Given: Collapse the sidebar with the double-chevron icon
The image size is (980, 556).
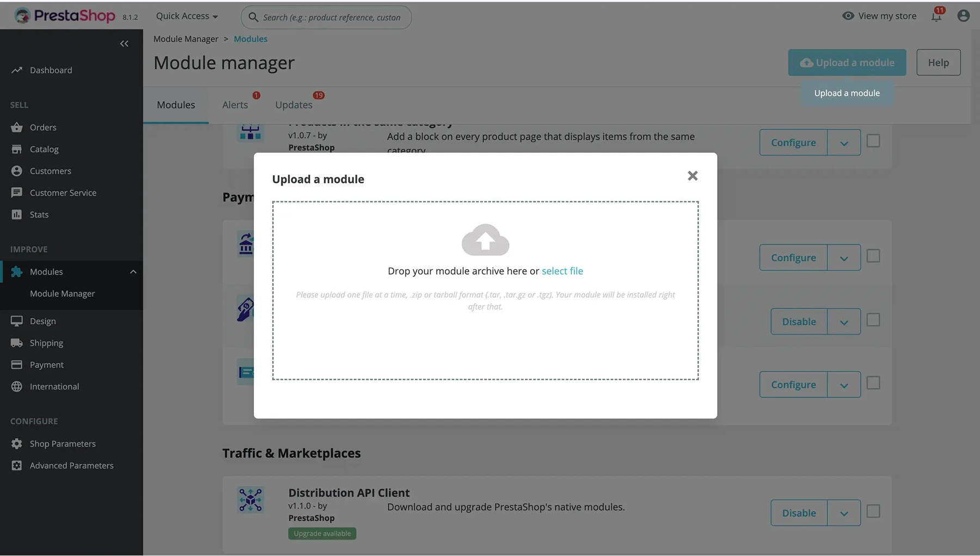Looking at the screenshot, I should [x=124, y=44].
